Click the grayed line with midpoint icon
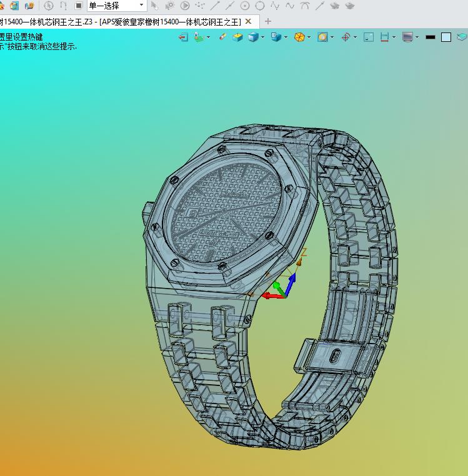Screen dimensions: 468x476 [230, 6]
